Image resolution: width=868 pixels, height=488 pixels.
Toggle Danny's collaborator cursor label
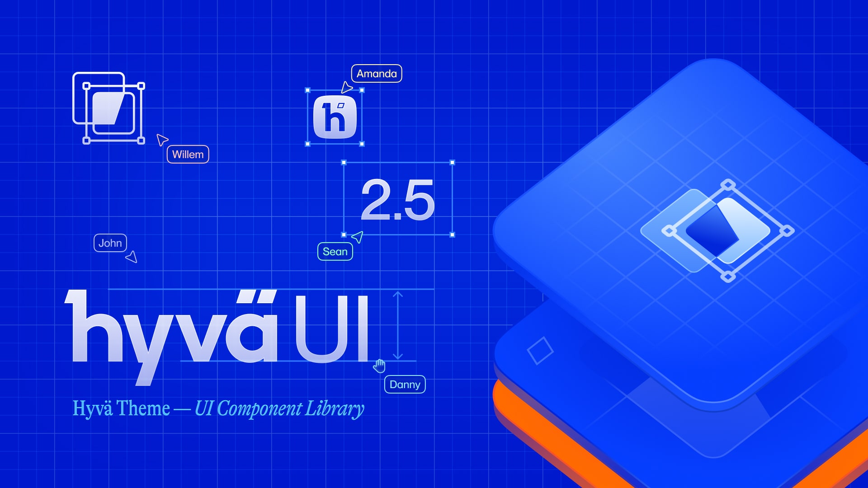click(405, 385)
